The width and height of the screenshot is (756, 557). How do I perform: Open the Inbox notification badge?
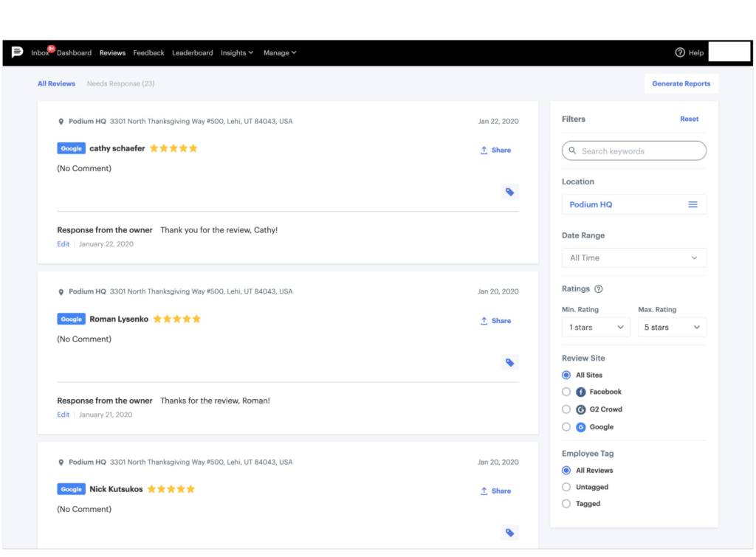51,48
